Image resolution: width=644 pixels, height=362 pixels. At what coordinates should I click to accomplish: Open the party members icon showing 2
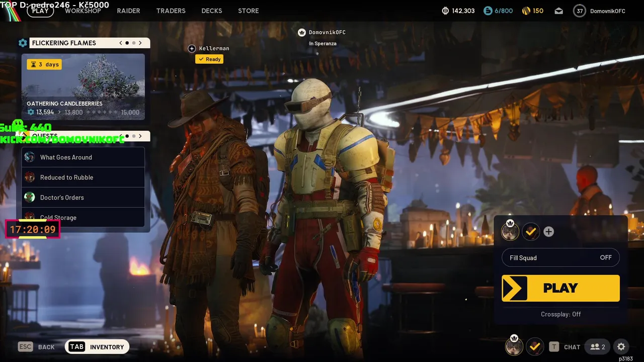point(598,347)
